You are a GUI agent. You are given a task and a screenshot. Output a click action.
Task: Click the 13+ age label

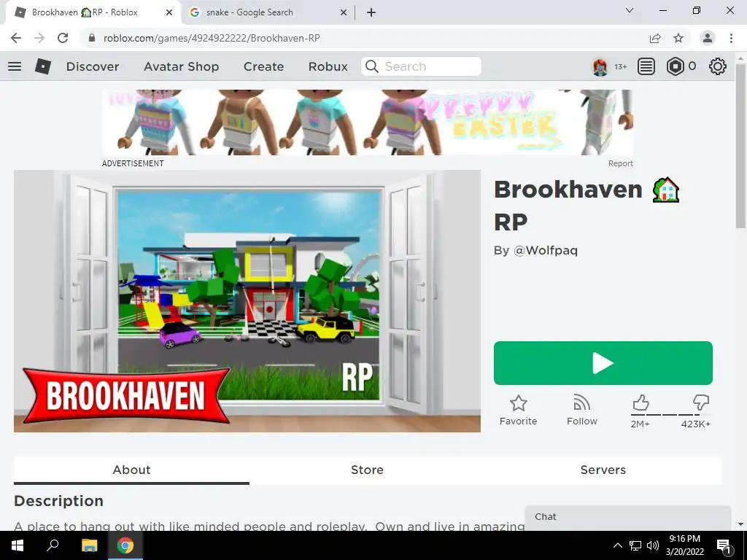tap(620, 66)
